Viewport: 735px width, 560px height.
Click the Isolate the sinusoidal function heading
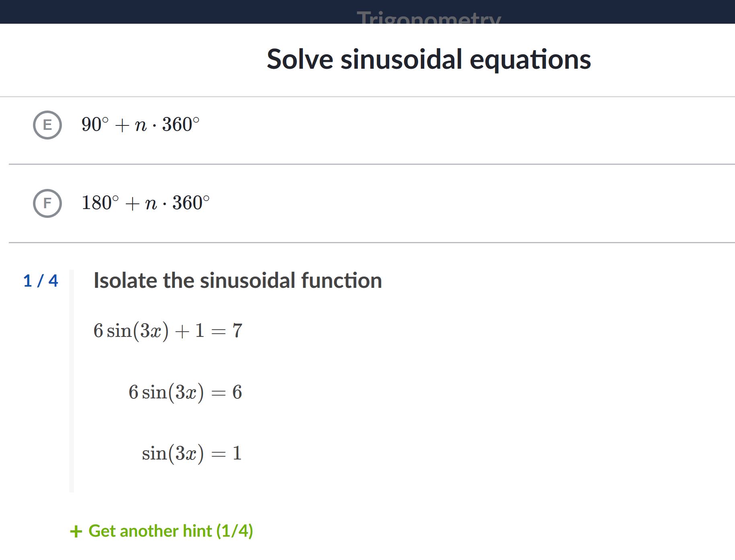[238, 280]
